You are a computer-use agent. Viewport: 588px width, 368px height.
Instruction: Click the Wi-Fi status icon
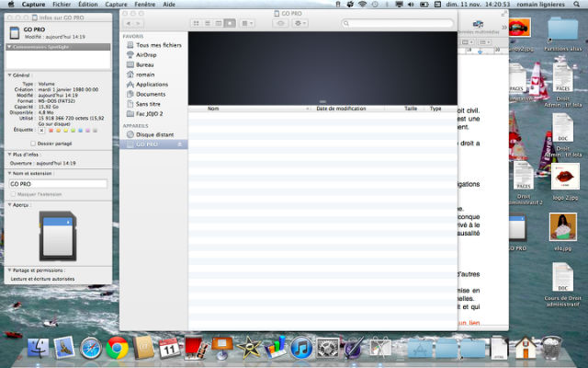[x=362, y=5]
